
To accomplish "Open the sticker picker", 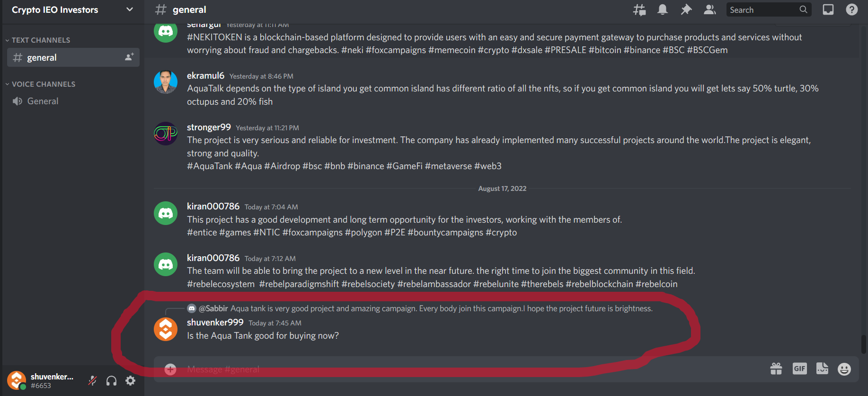I will click(822, 369).
